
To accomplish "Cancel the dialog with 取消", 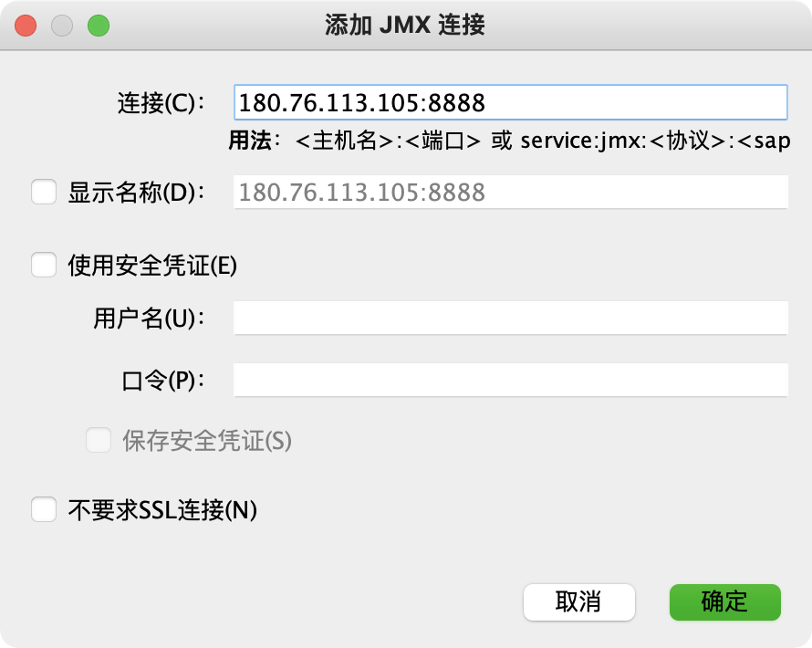I will point(579,601).
